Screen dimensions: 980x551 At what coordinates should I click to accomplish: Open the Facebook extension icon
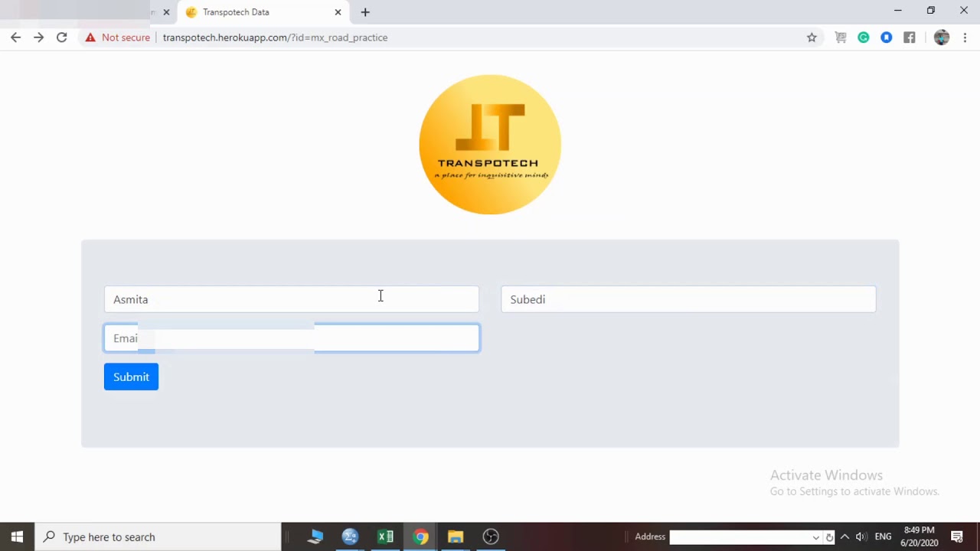point(910,37)
